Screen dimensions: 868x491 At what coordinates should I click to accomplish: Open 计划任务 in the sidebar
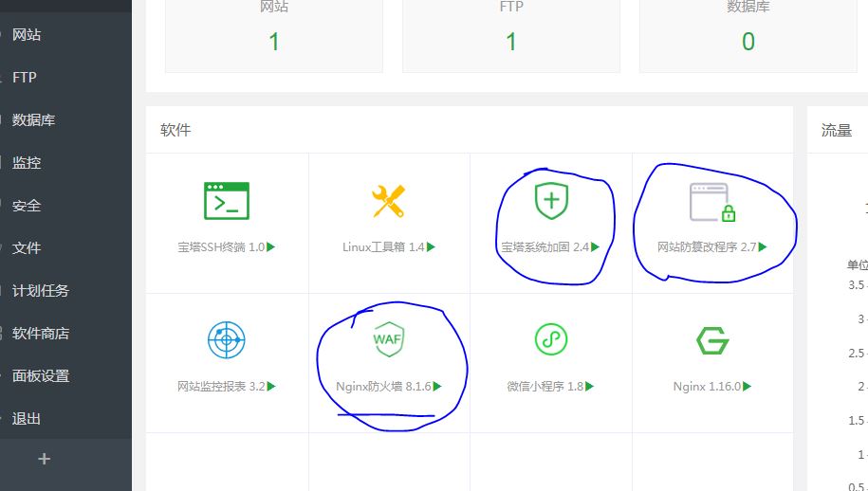tap(41, 290)
